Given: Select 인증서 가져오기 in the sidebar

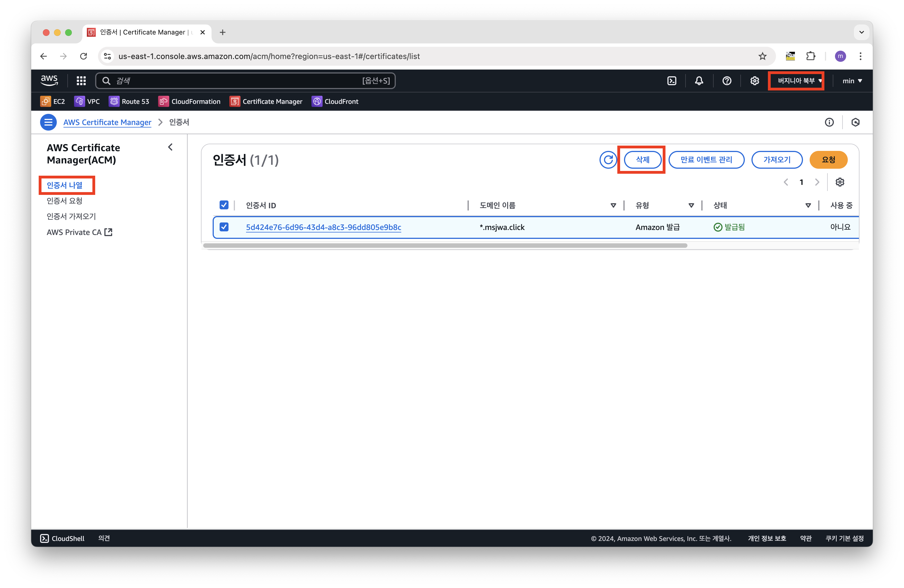Looking at the screenshot, I should coord(72,216).
